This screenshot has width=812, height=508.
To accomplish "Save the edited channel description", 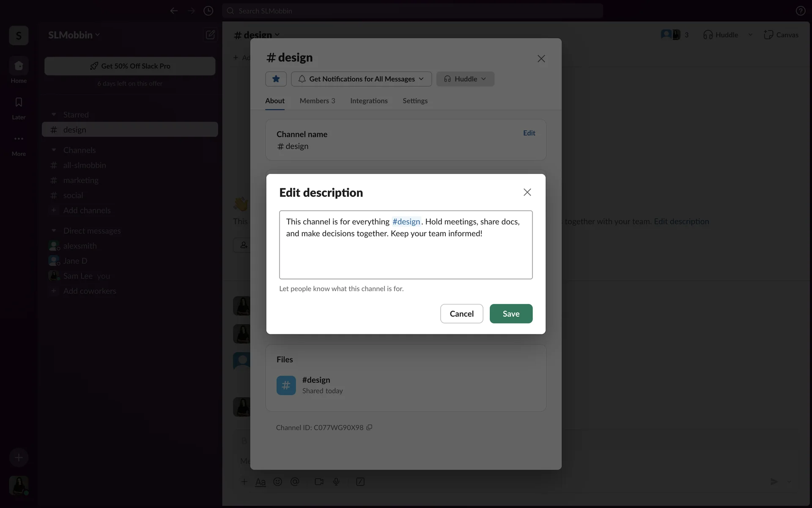I will coord(511,314).
